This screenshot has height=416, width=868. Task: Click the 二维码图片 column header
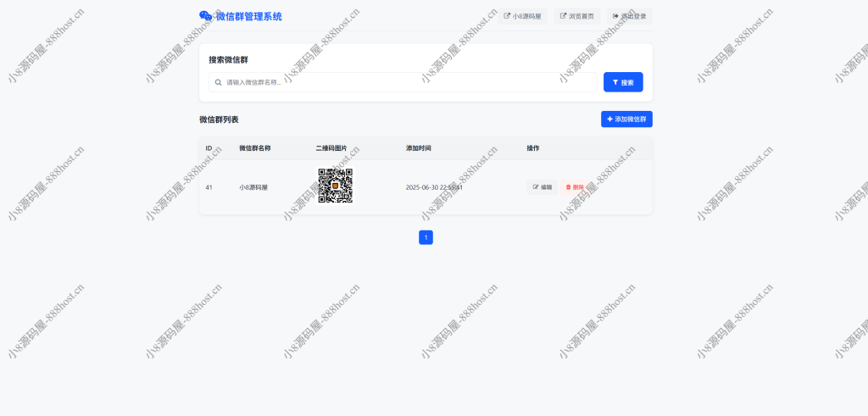[x=331, y=148]
